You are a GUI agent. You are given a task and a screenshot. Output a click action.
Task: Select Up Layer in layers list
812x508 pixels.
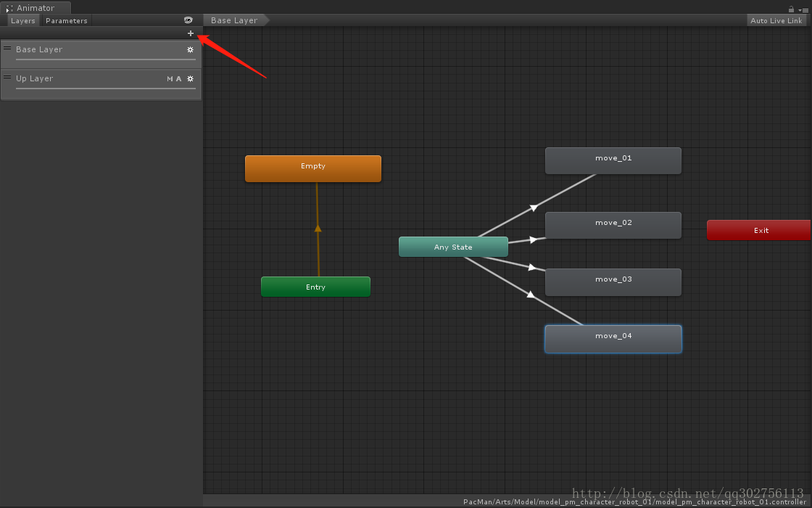(101, 84)
